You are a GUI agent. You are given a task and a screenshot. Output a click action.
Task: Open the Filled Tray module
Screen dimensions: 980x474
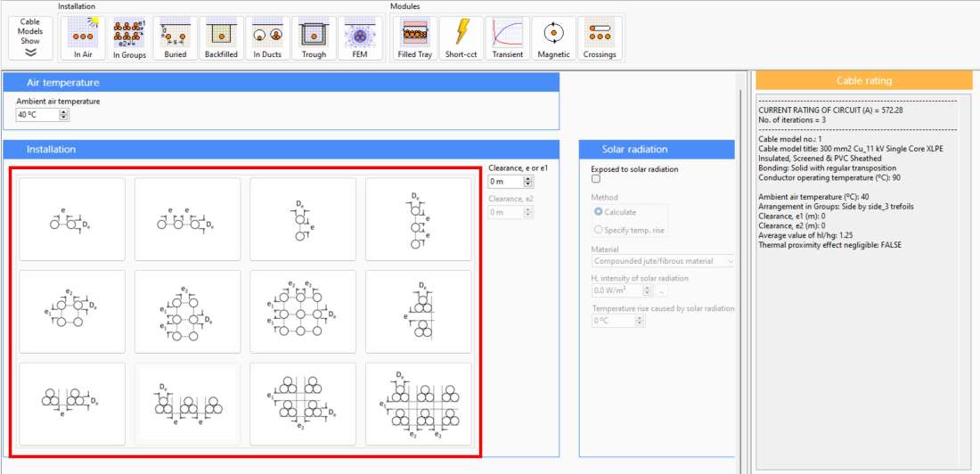coord(415,38)
